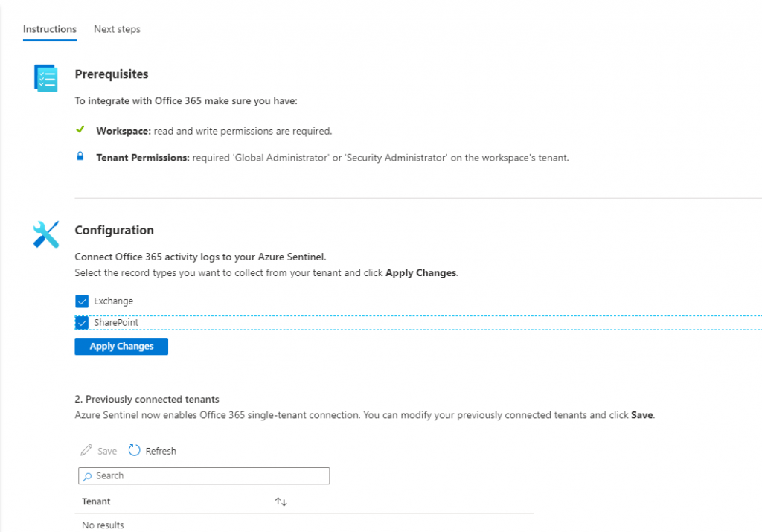762x532 pixels.
Task: Click the 'No results' text
Action: click(x=103, y=525)
